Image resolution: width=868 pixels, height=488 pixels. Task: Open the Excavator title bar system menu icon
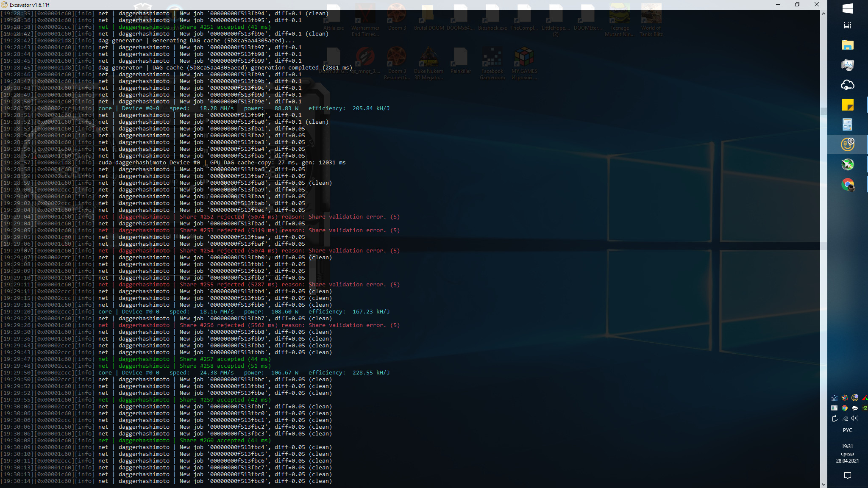tap(4, 5)
